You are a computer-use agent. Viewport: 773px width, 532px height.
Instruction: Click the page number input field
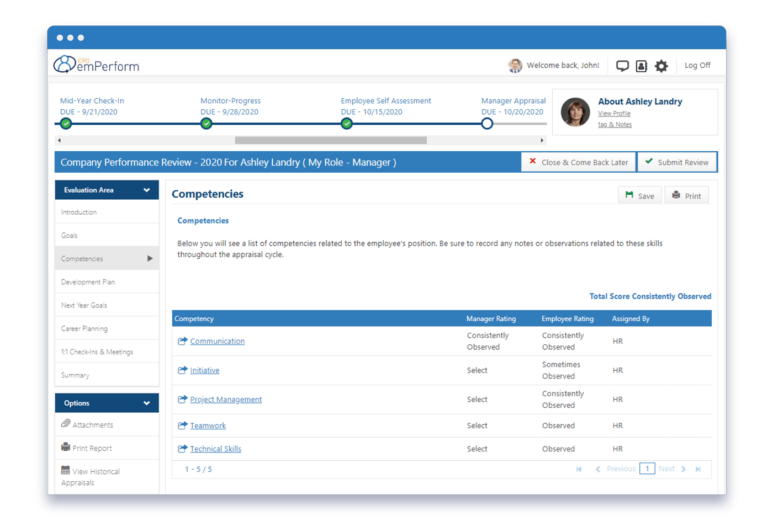[647, 468]
